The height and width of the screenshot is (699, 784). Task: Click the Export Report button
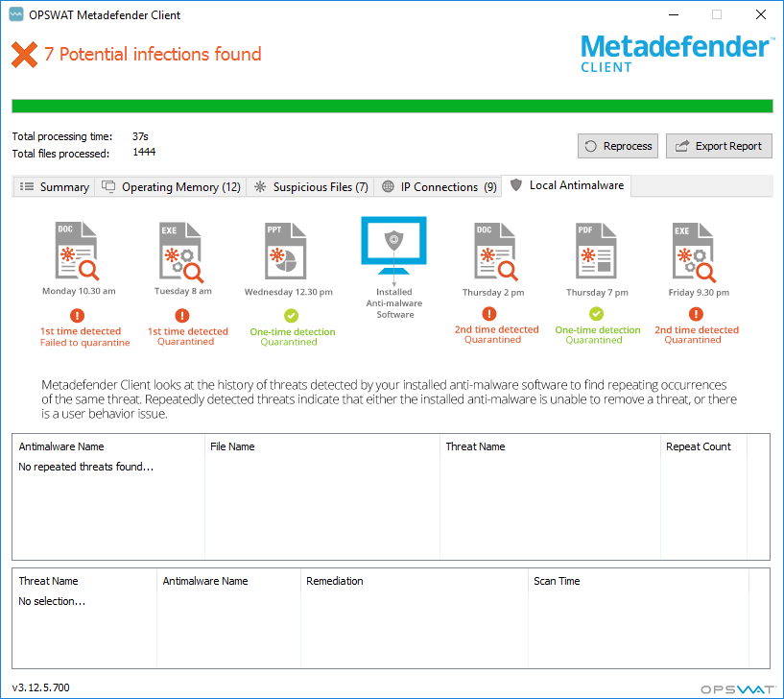[x=719, y=146]
